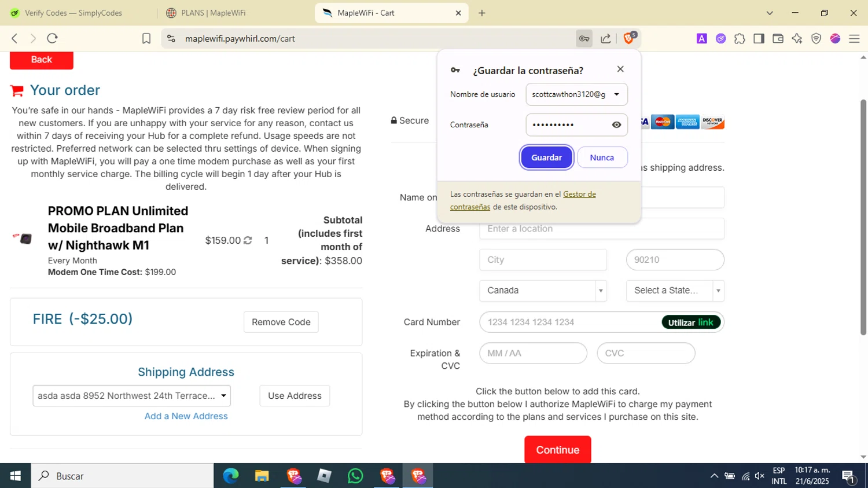Bookmark this page with bookmark icon
The image size is (868, 488).
(146, 38)
